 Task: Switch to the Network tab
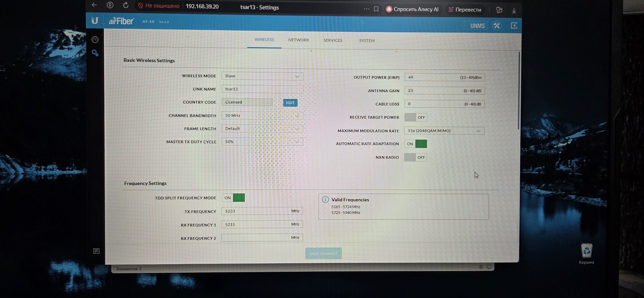click(298, 40)
